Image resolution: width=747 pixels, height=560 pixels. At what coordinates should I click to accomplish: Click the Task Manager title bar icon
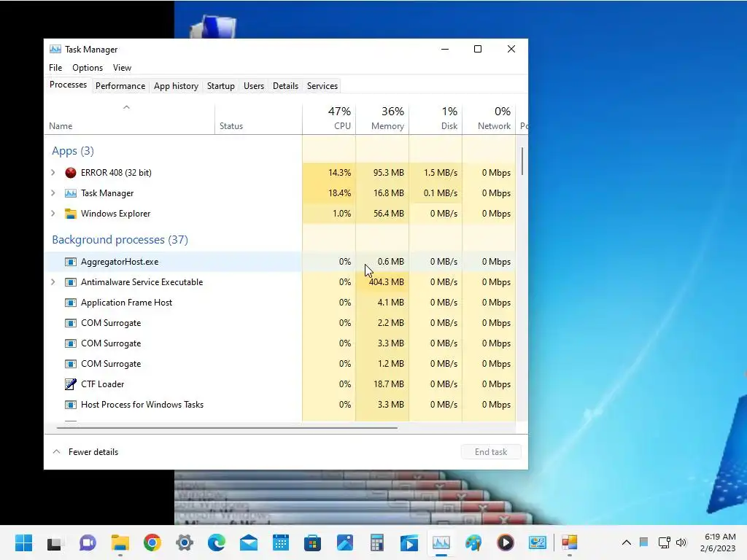click(55, 49)
